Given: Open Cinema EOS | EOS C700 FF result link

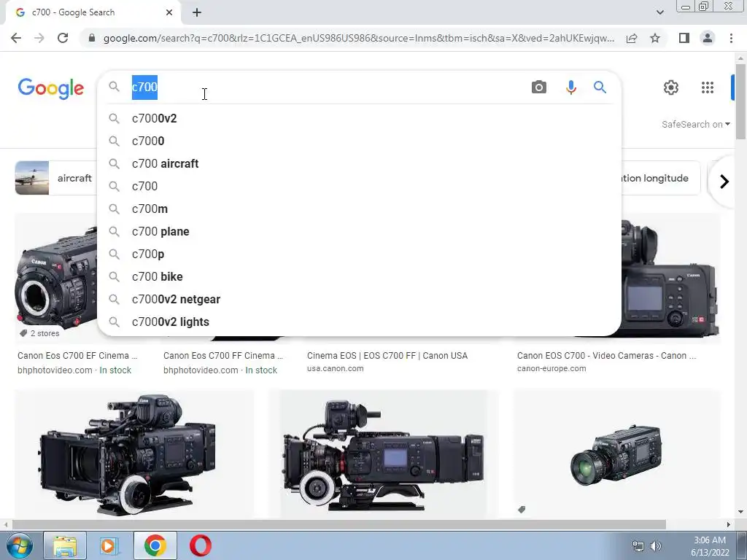Looking at the screenshot, I should pyautogui.click(x=387, y=356).
